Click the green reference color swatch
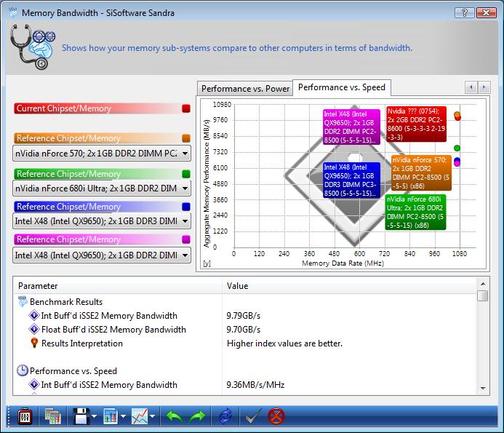The height and width of the screenshot is (433, 504). (186, 174)
